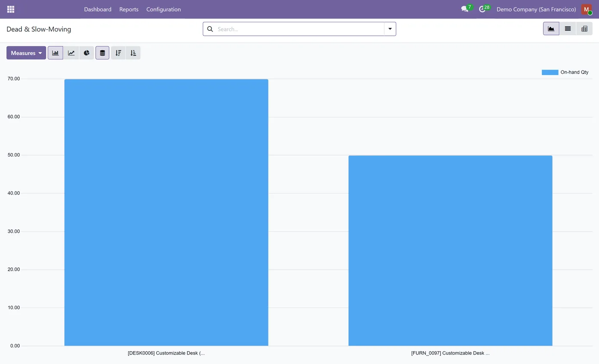
Task: Click the 70.00 axis value
Action: pyautogui.click(x=14, y=79)
